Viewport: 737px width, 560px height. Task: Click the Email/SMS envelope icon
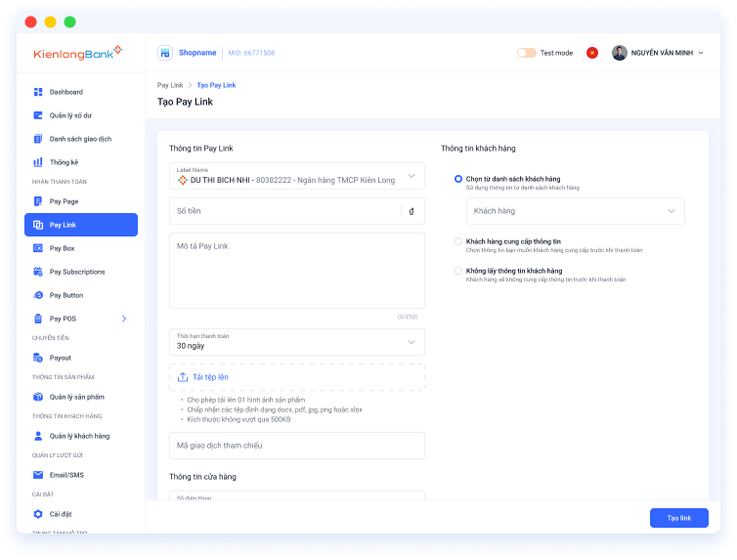tap(38, 475)
